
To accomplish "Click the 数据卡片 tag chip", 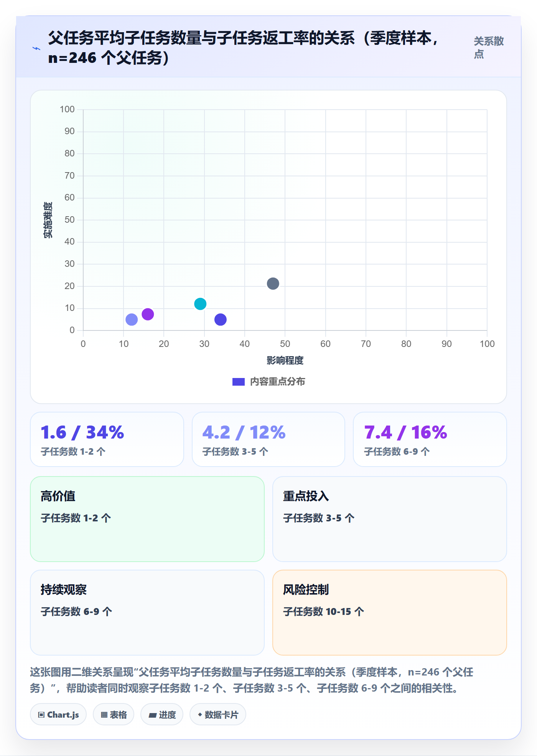I will point(218,715).
